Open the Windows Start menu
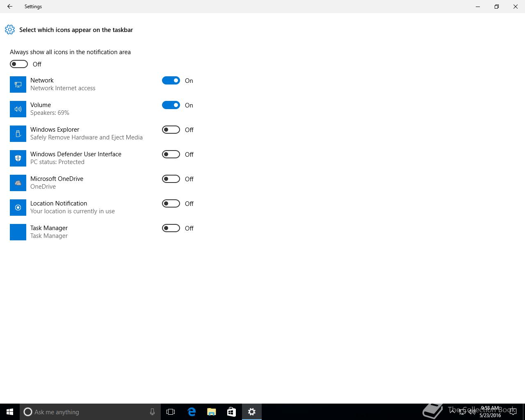 coord(10,412)
